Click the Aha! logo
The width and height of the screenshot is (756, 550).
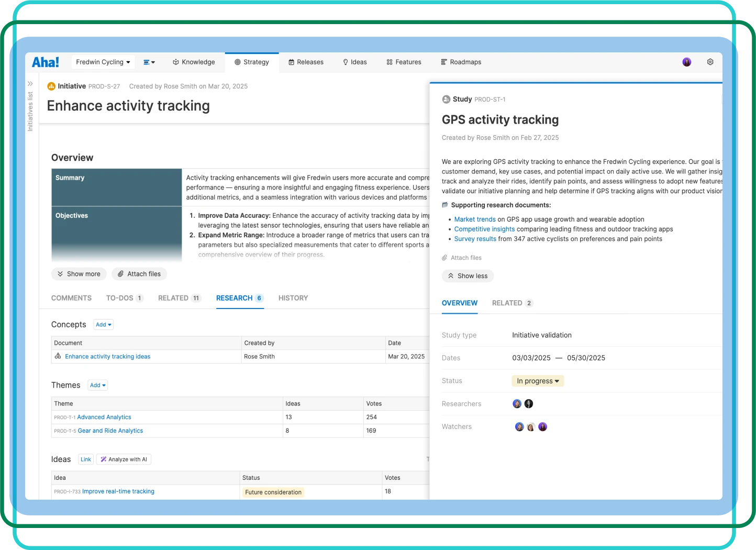46,62
